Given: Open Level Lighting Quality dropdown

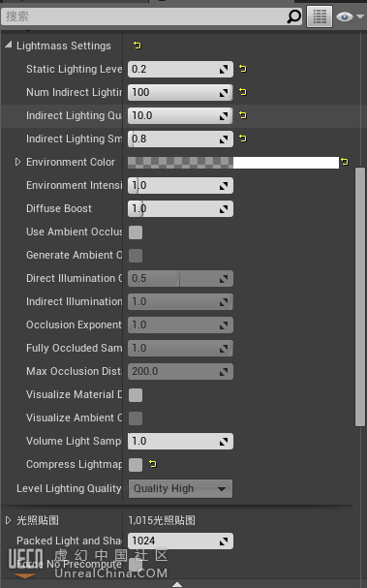Looking at the screenshot, I should pos(180,488).
